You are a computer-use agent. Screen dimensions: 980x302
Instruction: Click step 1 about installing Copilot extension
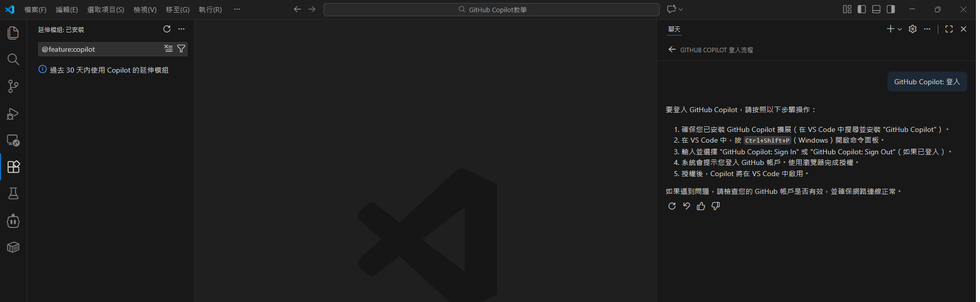tap(815, 129)
